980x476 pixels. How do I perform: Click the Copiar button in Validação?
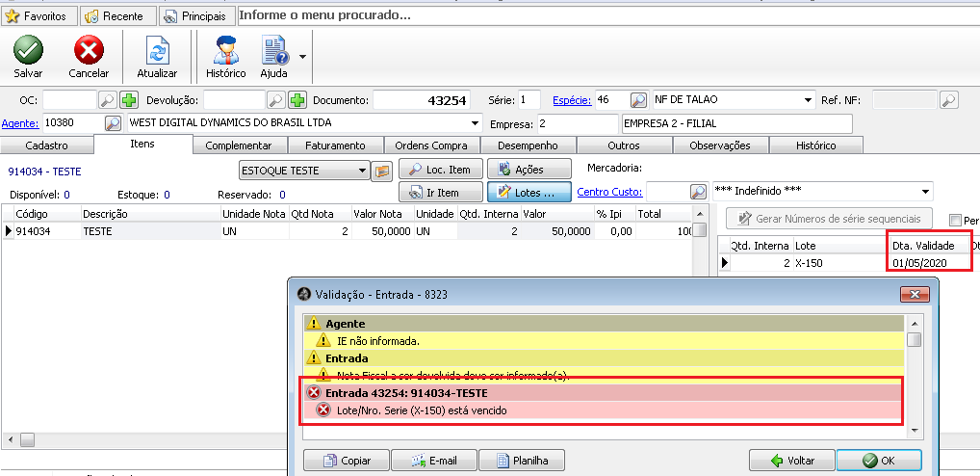pyautogui.click(x=347, y=461)
